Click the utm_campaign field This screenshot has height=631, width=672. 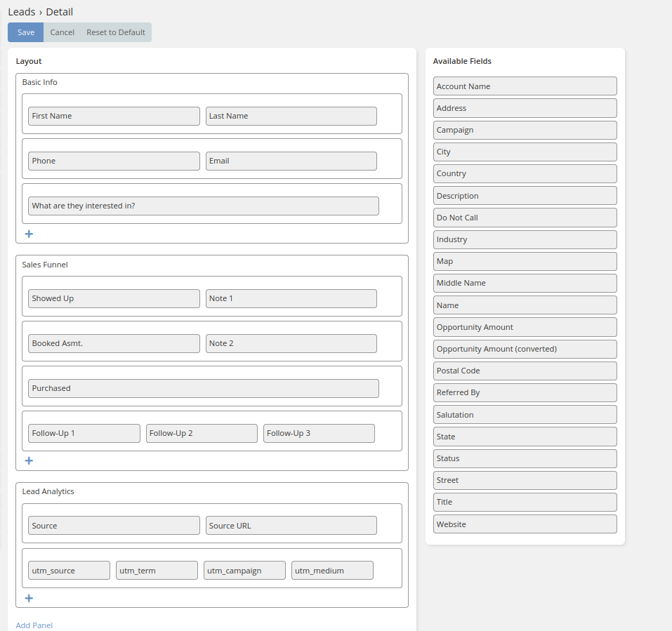pyautogui.click(x=244, y=571)
